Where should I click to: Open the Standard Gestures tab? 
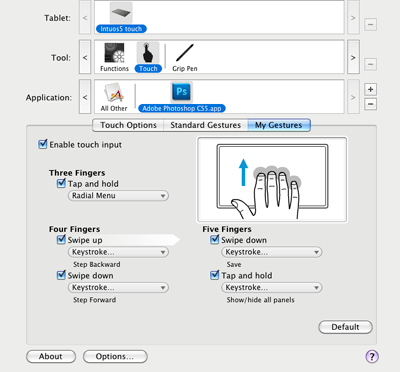point(205,125)
